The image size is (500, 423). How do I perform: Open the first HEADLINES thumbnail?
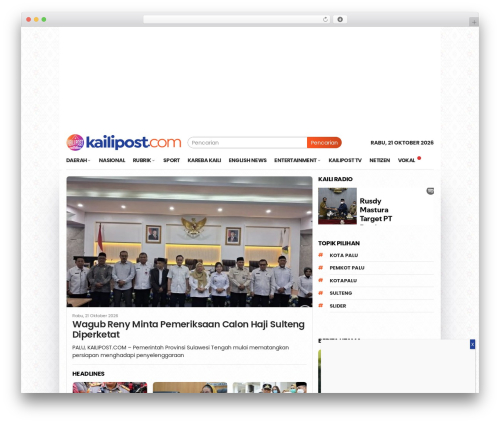point(110,387)
